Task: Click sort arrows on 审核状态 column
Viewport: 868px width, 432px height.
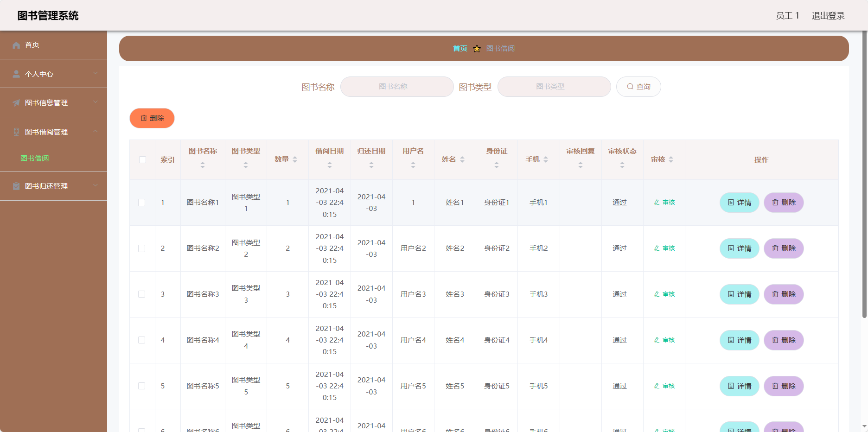Action: pyautogui.click(x=622, y=165)
